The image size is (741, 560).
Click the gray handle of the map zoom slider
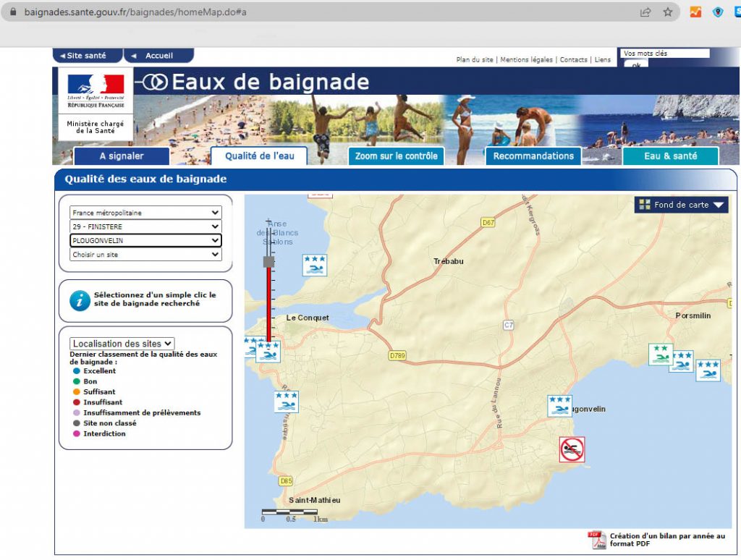269,262
